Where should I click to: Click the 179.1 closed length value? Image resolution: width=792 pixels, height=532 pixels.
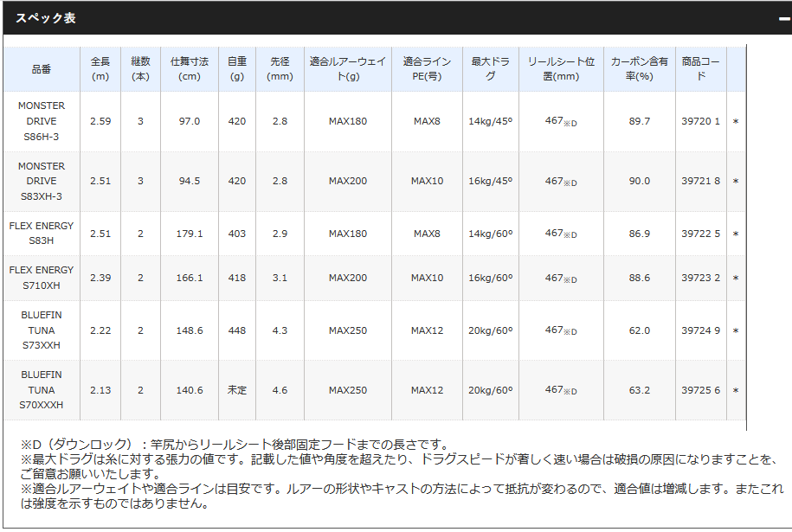coord(190,234)
